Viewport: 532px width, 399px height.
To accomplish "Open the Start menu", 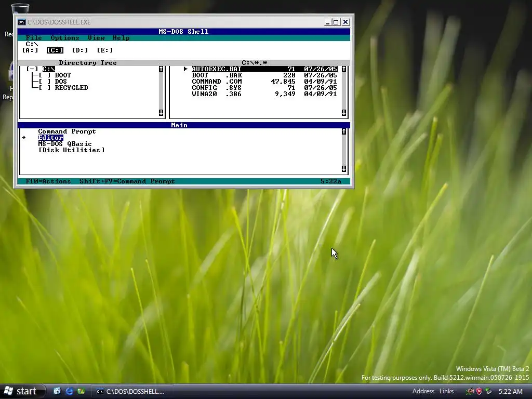I will [x=22, y=391].
